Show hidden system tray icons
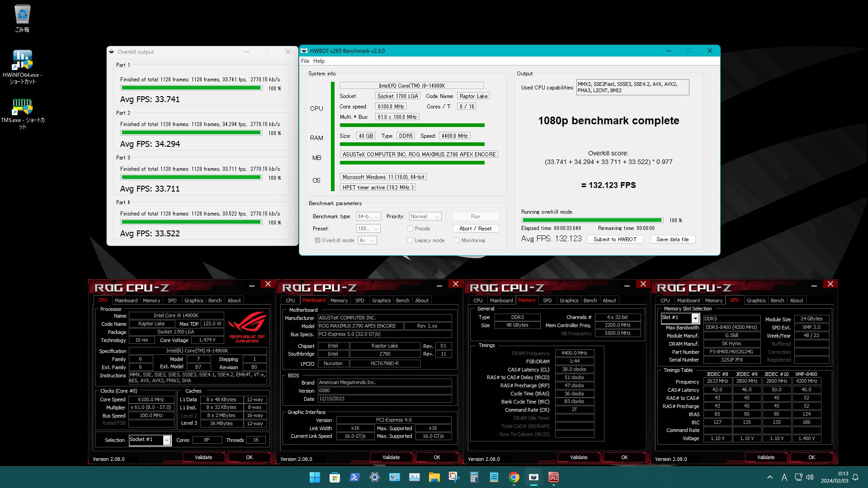868x488 pixels. click(769, 477)
